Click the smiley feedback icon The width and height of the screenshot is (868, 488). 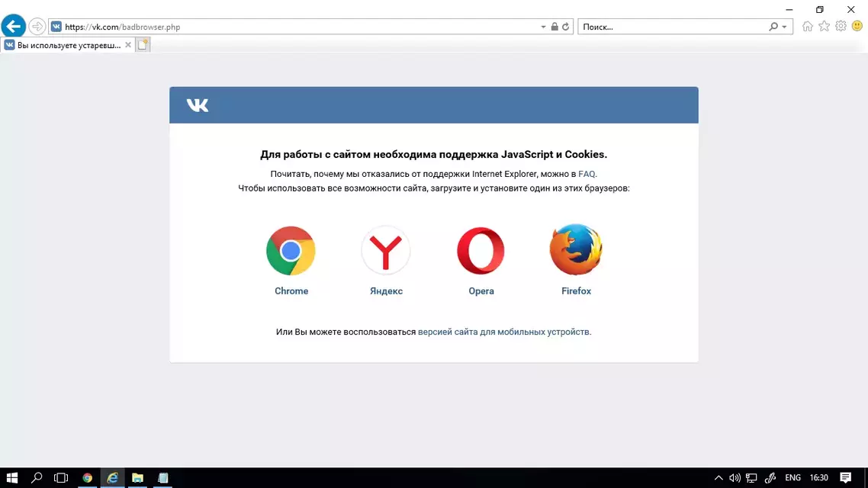tap(857, 26)
